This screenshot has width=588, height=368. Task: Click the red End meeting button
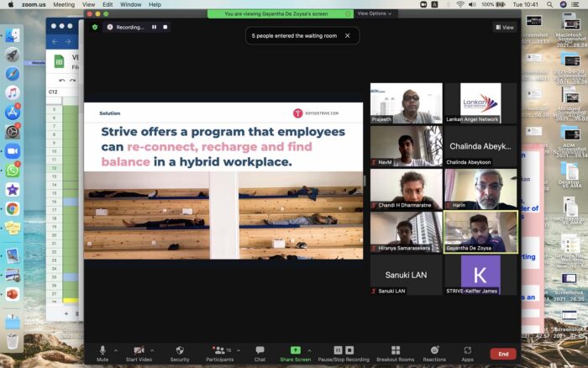502,354
